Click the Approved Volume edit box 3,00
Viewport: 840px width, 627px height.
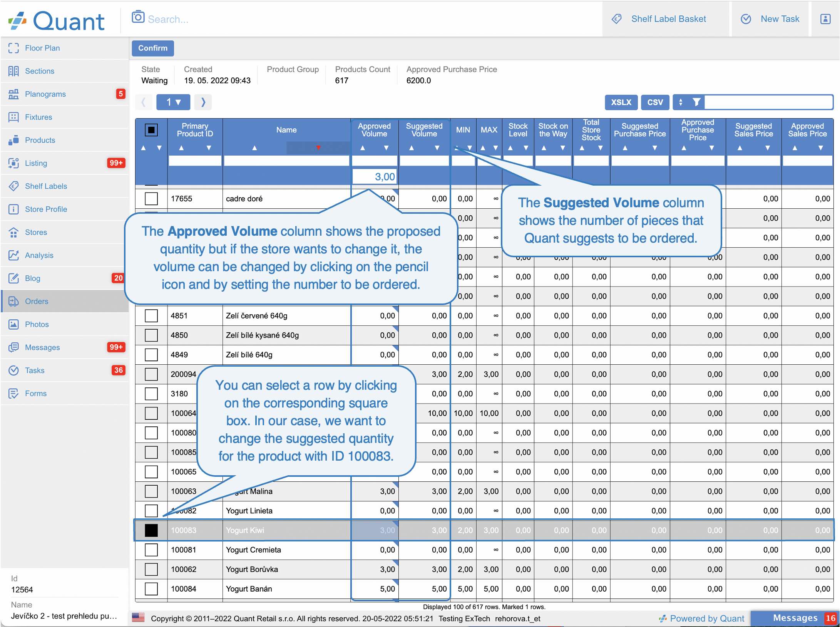click(375, 177)
